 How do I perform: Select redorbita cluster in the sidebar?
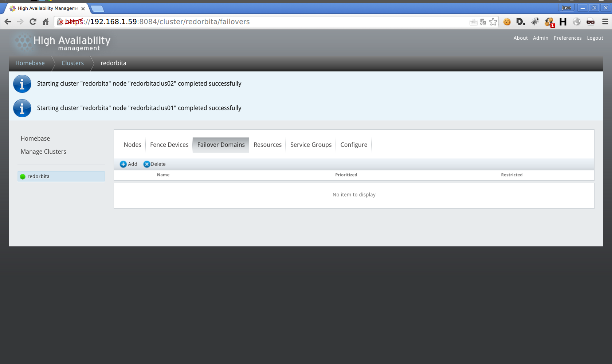(x=38, y=176)
